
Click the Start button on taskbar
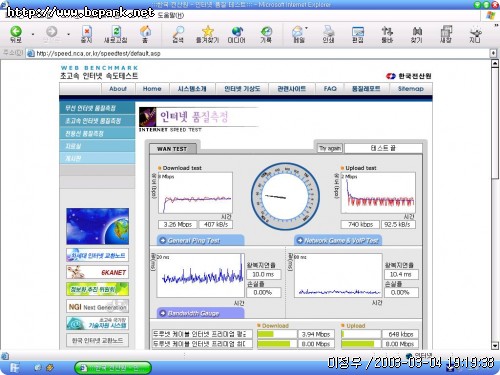(13, 367)
